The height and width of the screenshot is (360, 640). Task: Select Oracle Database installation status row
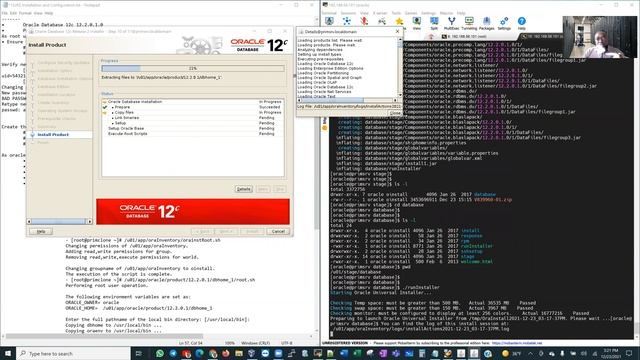click(193, 102)
